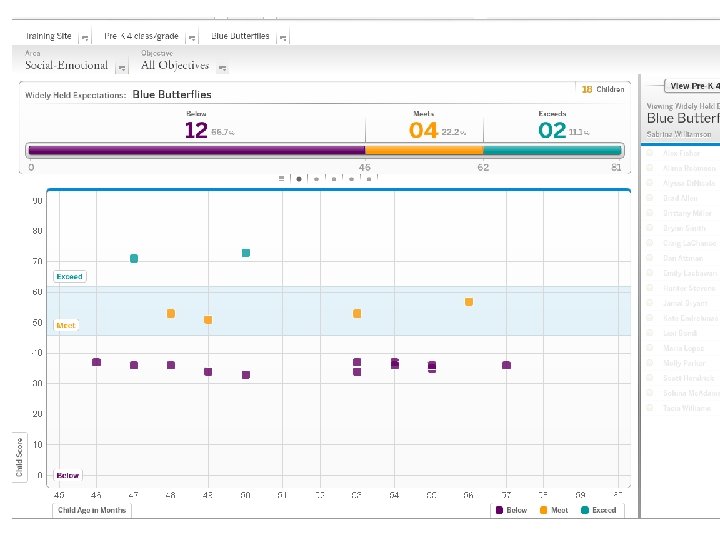Image resolution: width=720 pixels, height=540 pixels.
Task: Select the orange Meet point at age 49
Action: click(x=208, y=320)
